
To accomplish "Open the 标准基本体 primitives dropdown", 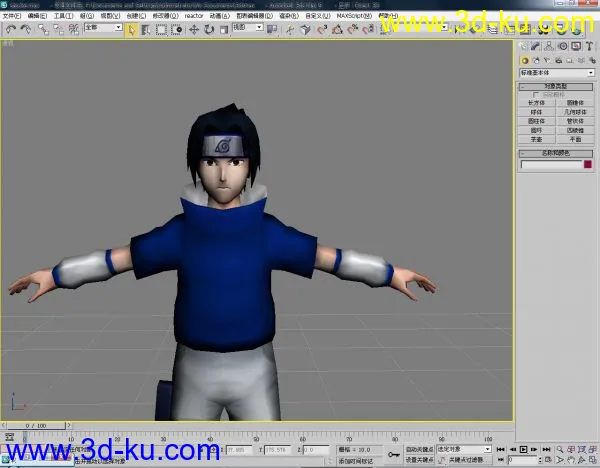I will tap(557, 73).
